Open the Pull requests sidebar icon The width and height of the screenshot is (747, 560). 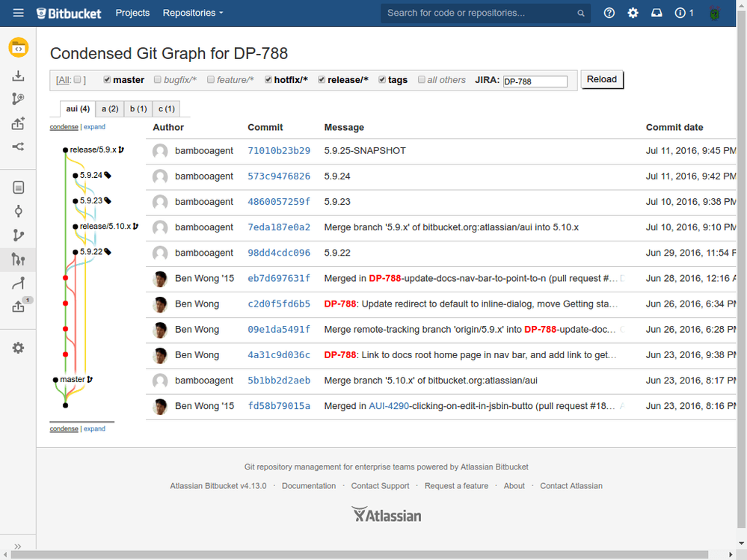[18, 307]
